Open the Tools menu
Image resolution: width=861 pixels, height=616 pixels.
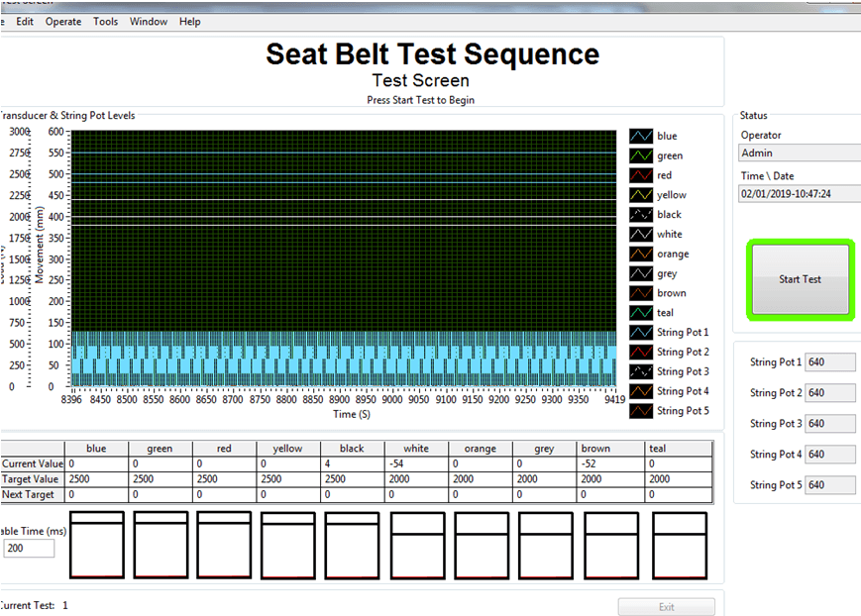106,22
